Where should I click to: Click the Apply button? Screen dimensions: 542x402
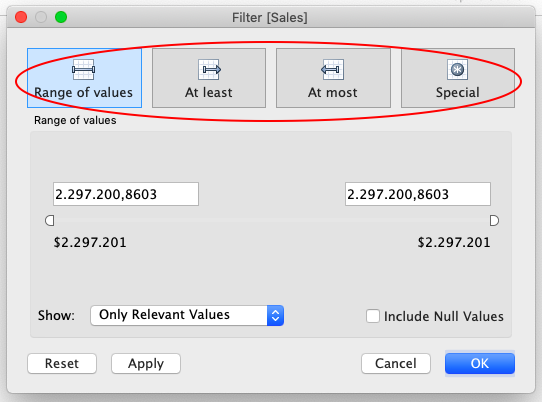[x=146, y=363]
